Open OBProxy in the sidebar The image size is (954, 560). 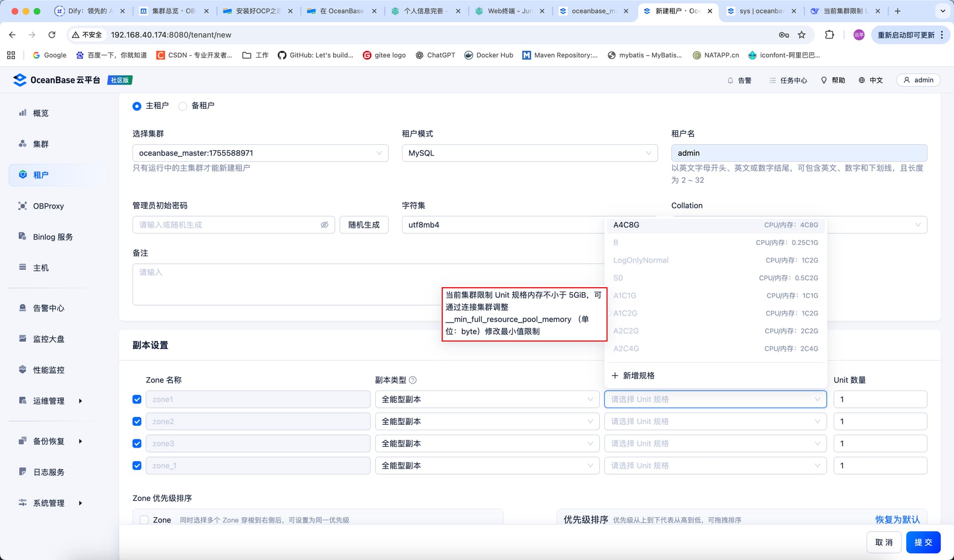[x=48, y=206]
